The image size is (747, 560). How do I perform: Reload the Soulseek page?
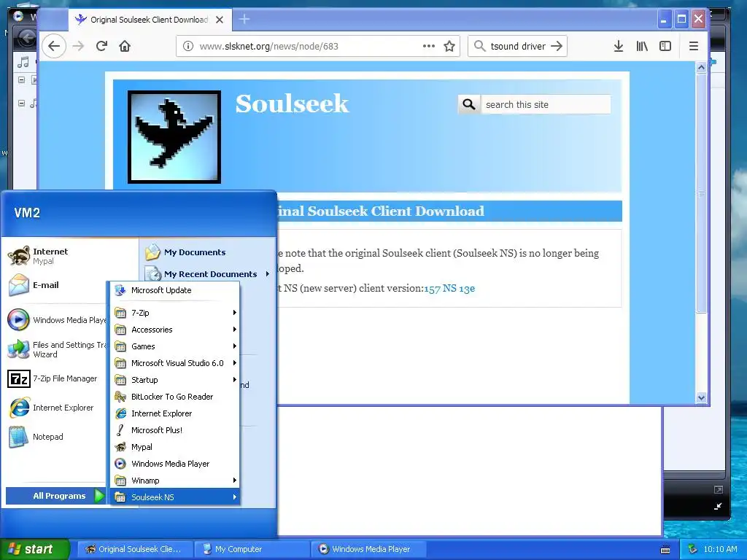tap(101, 46)
